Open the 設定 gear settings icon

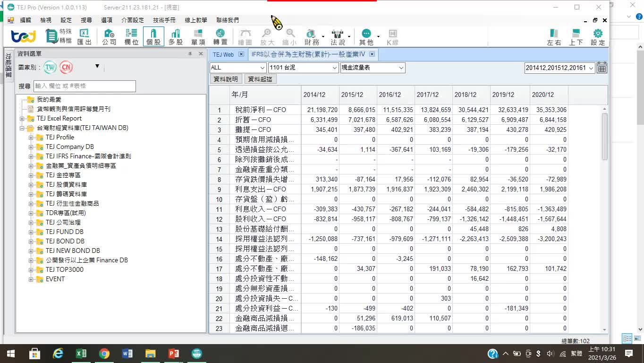pyautogui.click(x=598, y=37)
